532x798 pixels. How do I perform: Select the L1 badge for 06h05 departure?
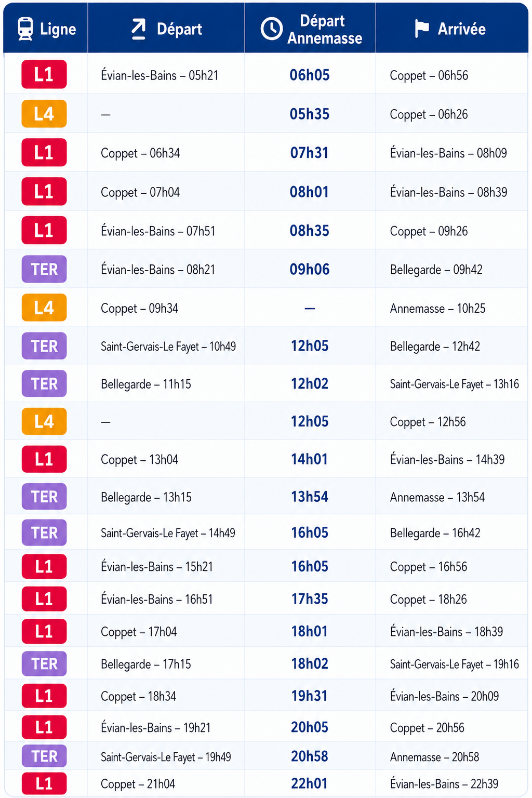tap(44, 74)
